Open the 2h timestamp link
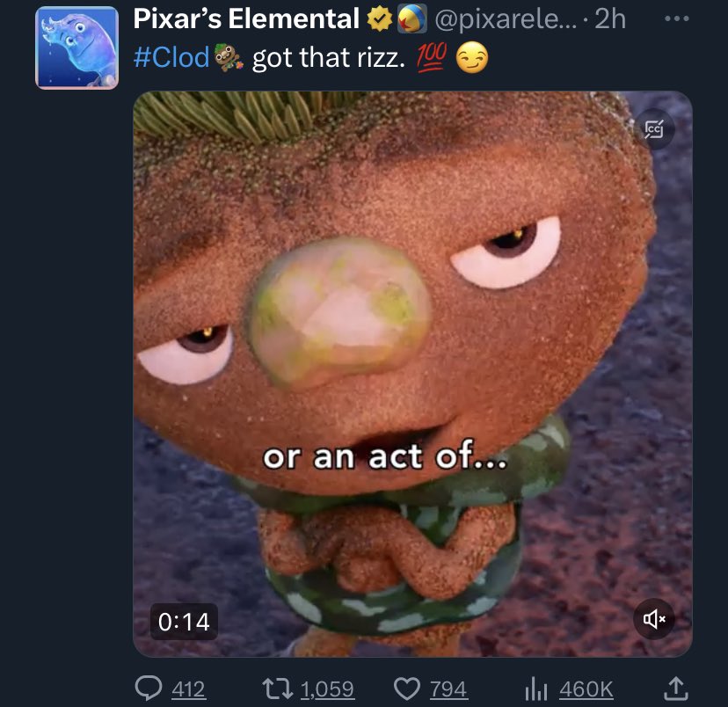The width and height of the screenshot is (728, 707). pyautogui.click(x=609, y=19)
